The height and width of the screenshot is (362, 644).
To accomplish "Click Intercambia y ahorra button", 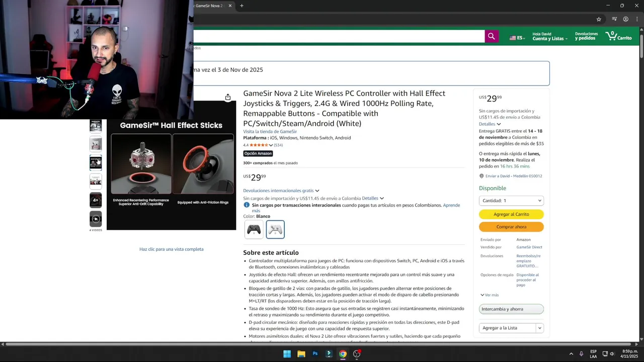I will tap(511, 309).
